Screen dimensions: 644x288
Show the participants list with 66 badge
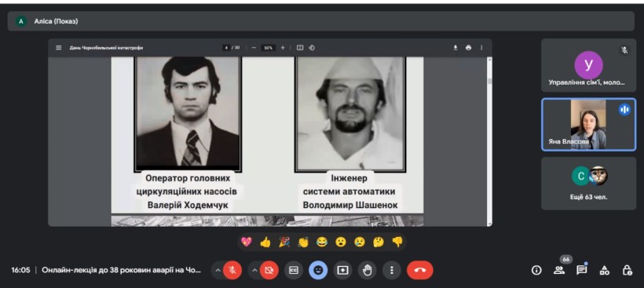(559, 270)
